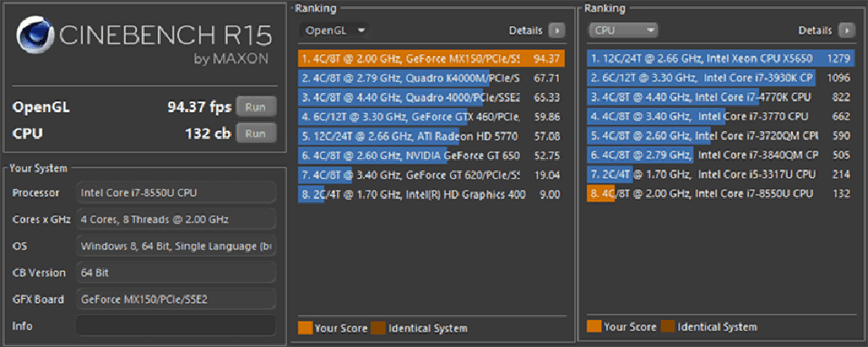The image size is (868, 347).
Task: Click Your Score swatch in OpenGL legend
Action: [305, 328]
